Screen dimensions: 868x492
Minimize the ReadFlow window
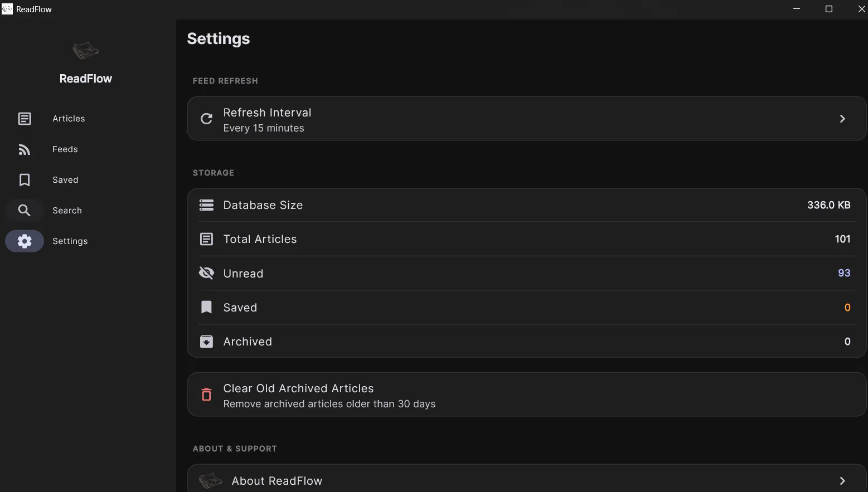797,9
